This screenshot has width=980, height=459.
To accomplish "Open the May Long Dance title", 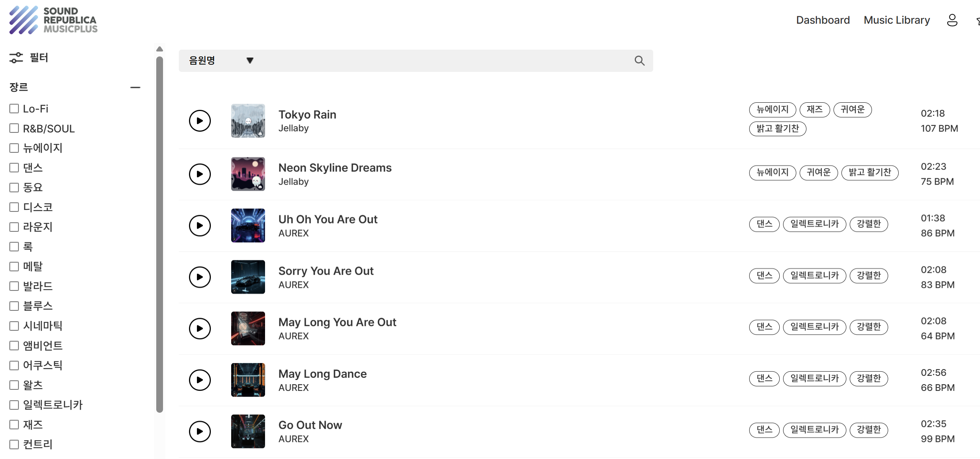I will 322,374.
